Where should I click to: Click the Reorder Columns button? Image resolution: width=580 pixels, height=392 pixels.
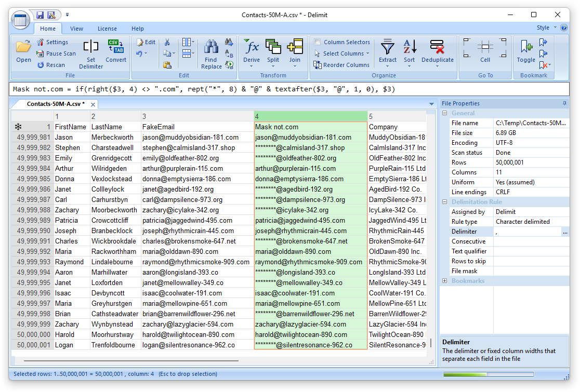point(341,65)
